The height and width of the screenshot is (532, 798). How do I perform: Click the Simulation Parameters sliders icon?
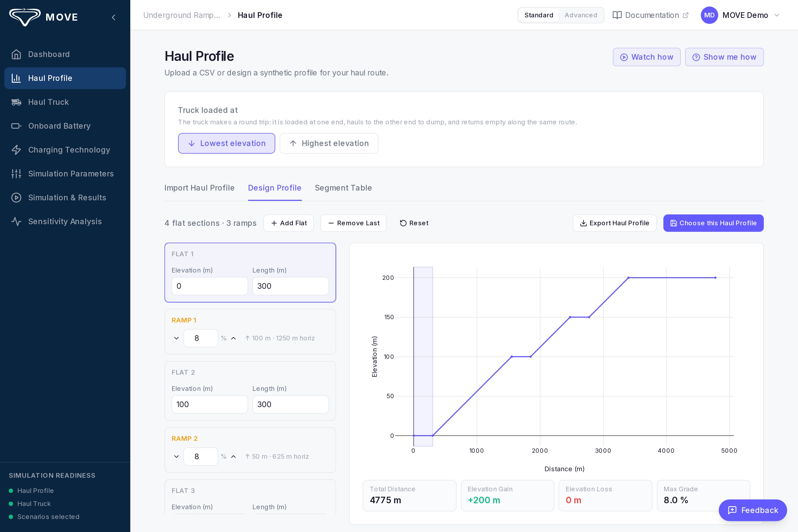pyautogui.click(x=16, y=174)
